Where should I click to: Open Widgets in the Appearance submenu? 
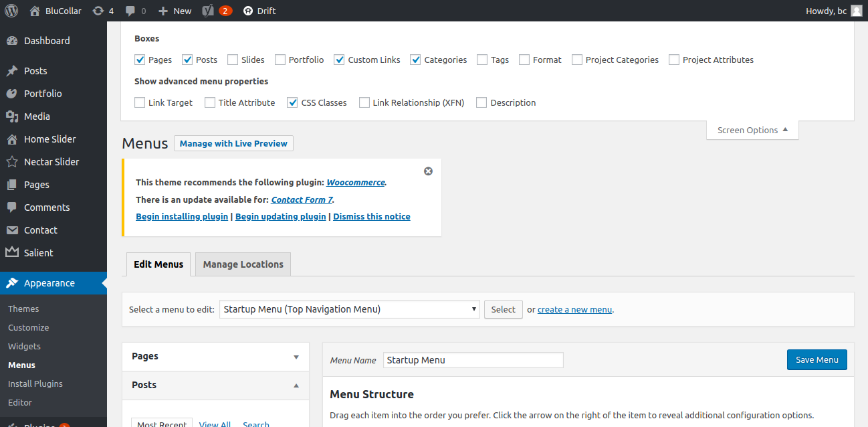[x=24, y=346]
